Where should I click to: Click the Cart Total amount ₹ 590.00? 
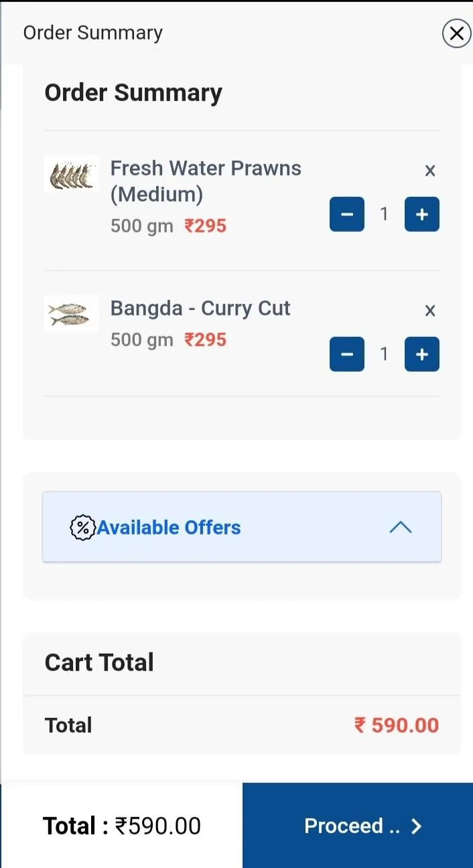point(397,725)
